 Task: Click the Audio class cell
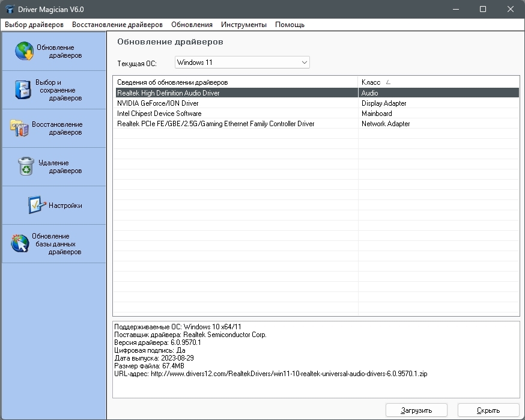tap(369, 93)
